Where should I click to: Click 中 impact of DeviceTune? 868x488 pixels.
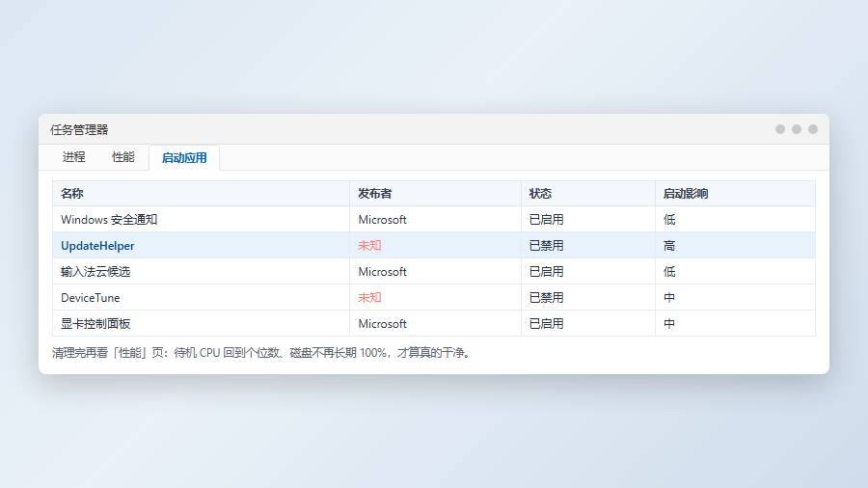coord(669,298)
